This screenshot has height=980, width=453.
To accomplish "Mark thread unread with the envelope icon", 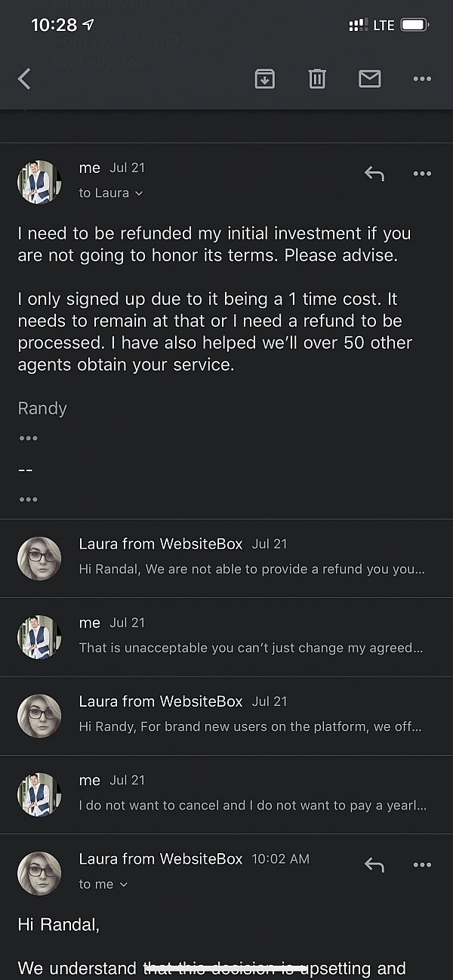I will 369,79.
